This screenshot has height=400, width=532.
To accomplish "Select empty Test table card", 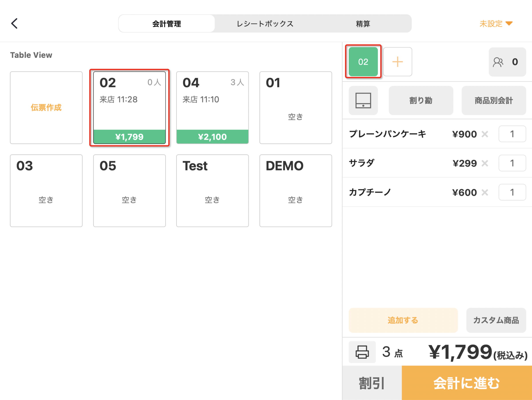I will pos(212,191).
